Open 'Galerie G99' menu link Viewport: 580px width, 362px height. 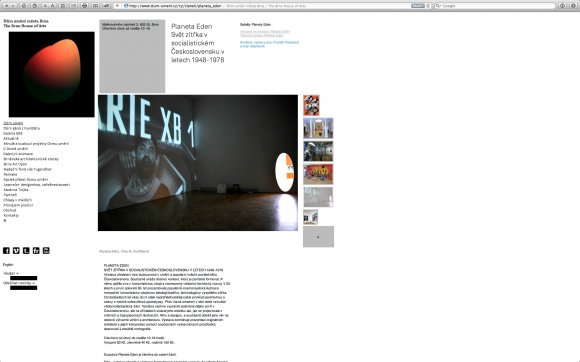click(13, 133)
